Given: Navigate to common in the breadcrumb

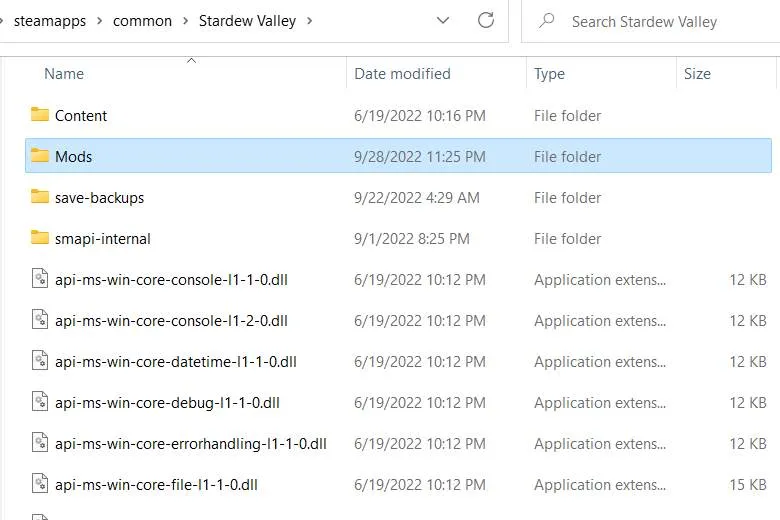Looking at the screenshot, I should [142, 21].
